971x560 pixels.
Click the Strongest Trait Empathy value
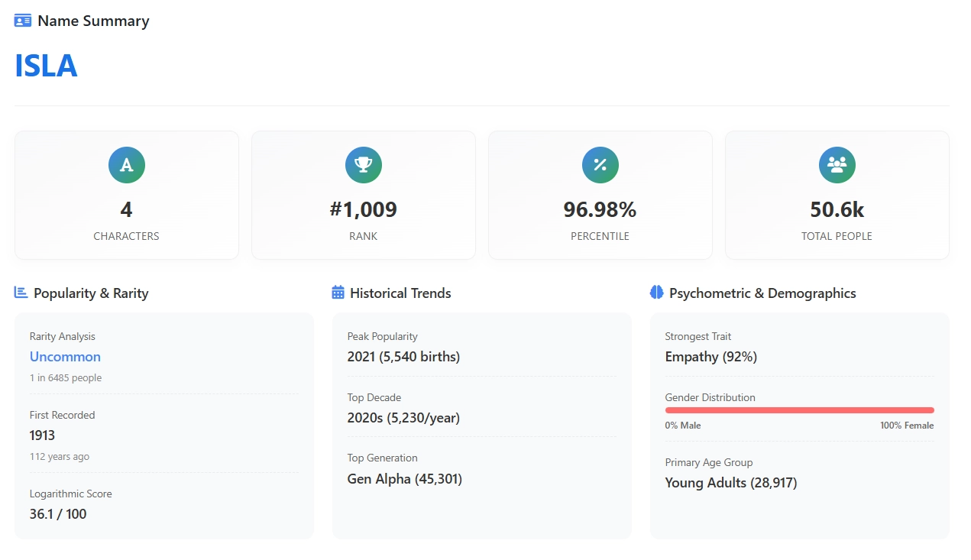710,357
